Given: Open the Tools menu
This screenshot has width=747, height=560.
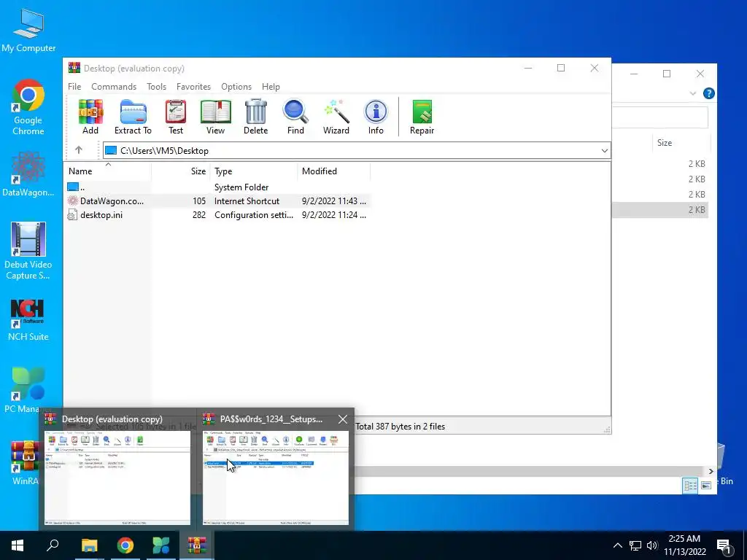Looking at the screenshot, I should [156, 87].
